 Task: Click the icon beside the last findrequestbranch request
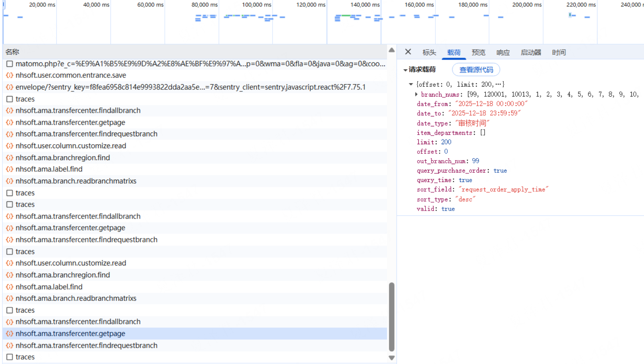10,346
